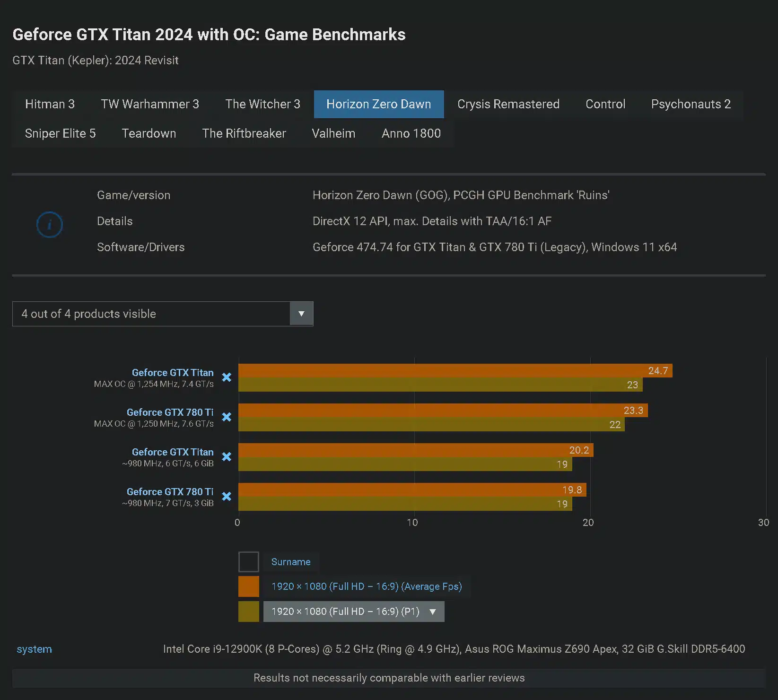
Task: Open the Crysis Remastered tab
Action: 508,104
